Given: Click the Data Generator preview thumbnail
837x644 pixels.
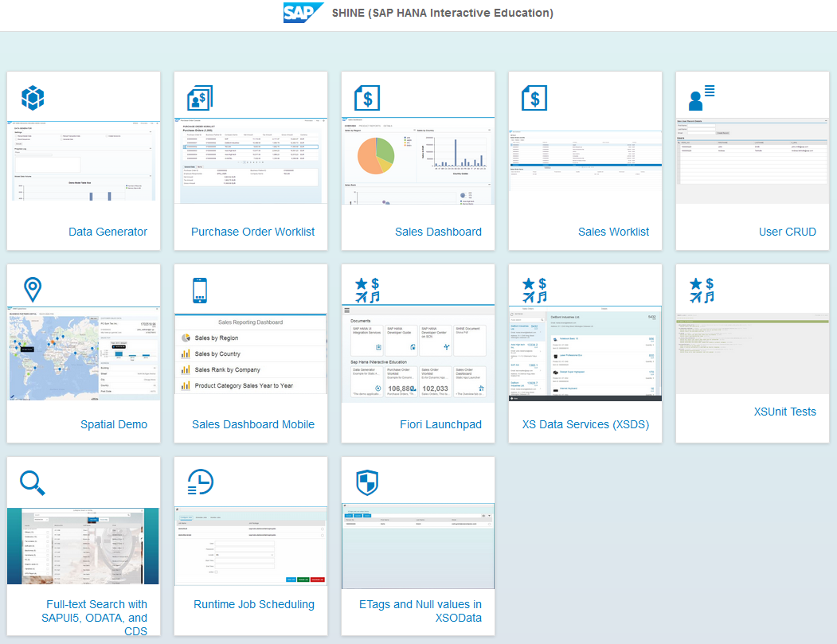Looking at the screenshot, I should 84,161.
